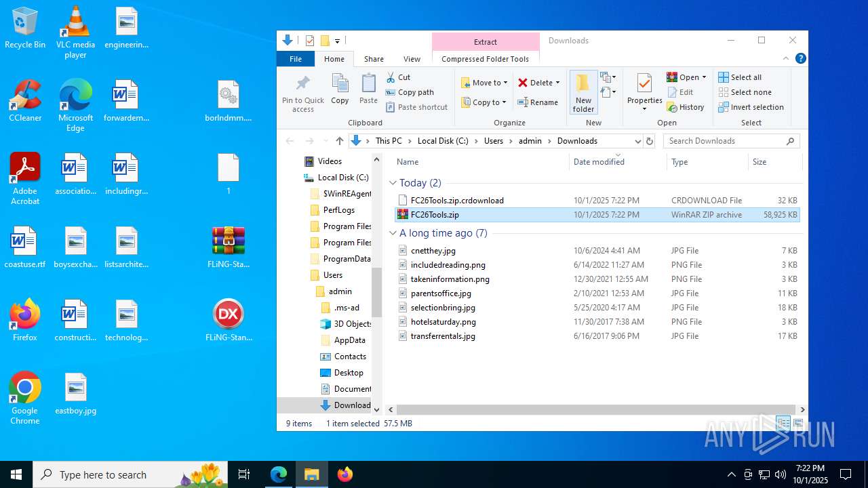Open New item dropdown in New group
Viewport: 868px width, 488px height.
(608, 77)
